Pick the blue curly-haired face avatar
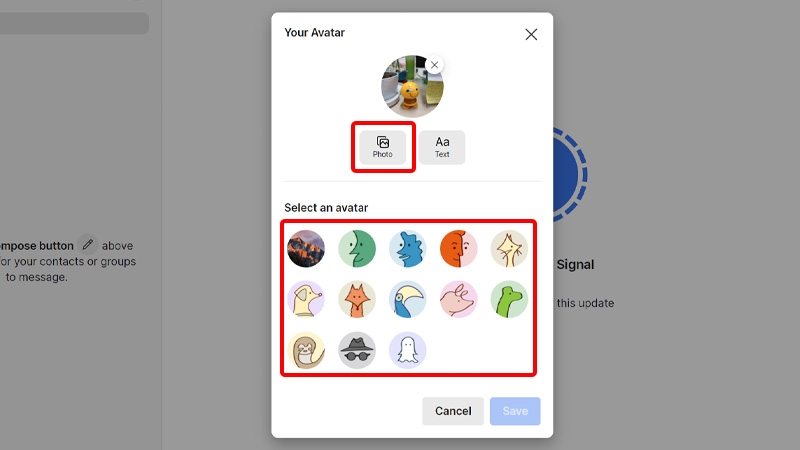 click(x=408, y=248)
